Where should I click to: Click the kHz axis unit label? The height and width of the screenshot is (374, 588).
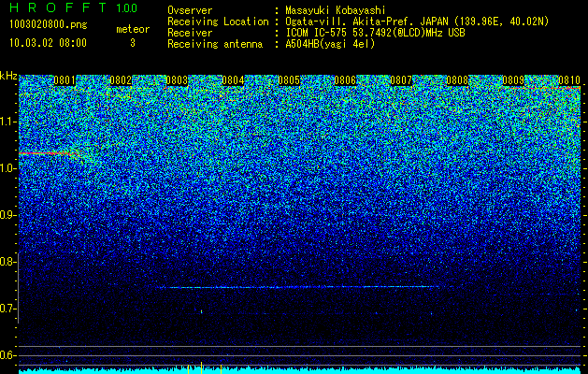(8, 76)
